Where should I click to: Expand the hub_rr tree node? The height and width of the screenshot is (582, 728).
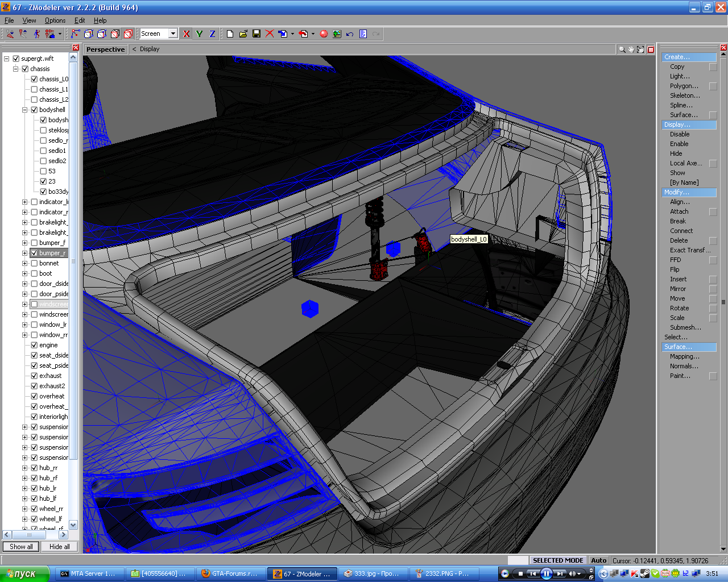[x=25, y=468]
